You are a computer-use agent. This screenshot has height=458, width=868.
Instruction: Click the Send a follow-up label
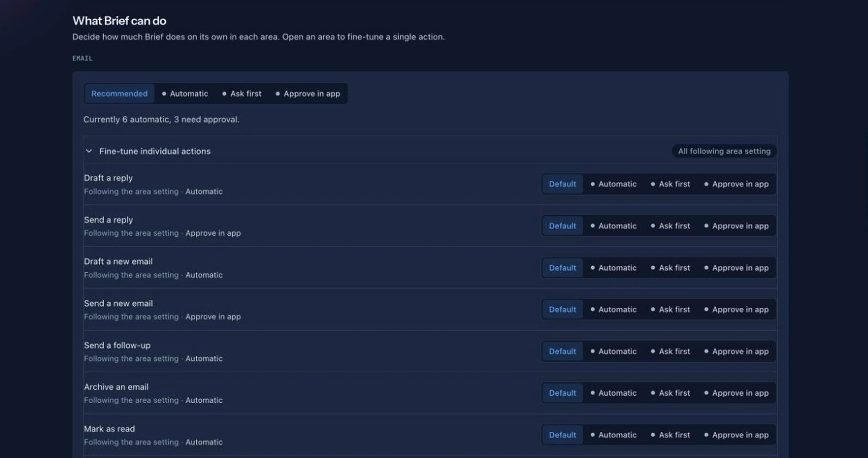(117, 345)
